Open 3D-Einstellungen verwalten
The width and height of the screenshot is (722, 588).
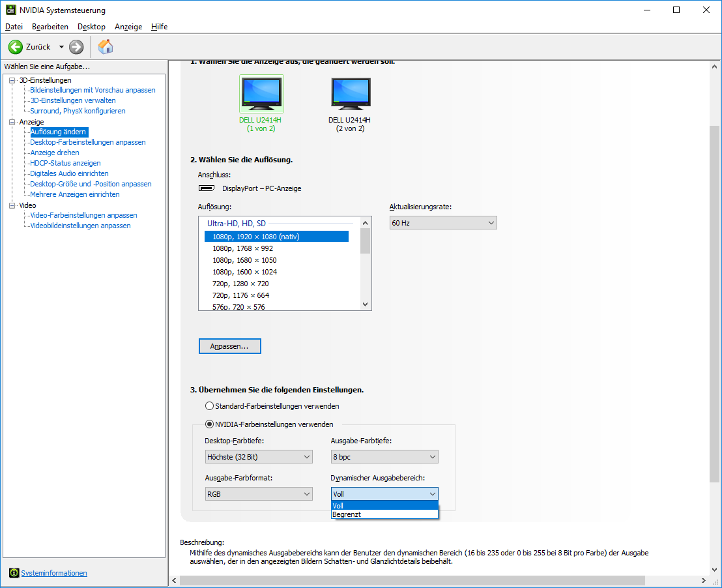coord(73,100)
